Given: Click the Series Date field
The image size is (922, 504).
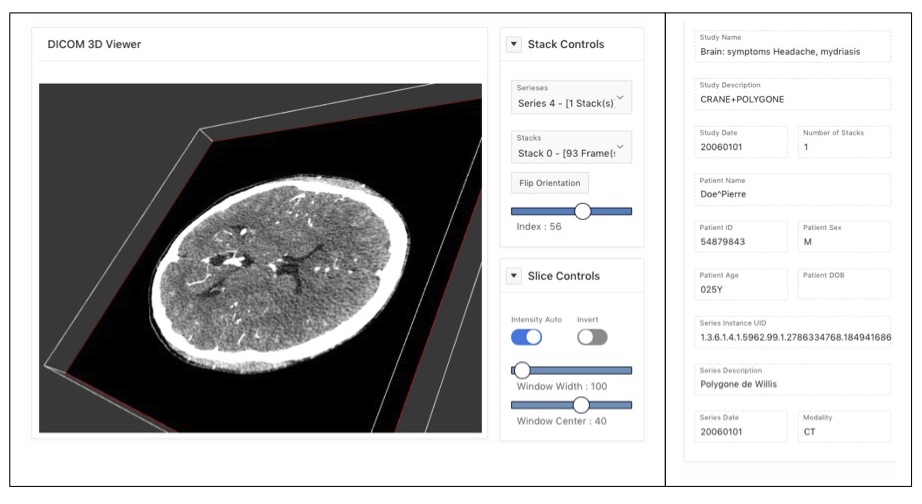Looking at the screenshot, I should [740, 426].
